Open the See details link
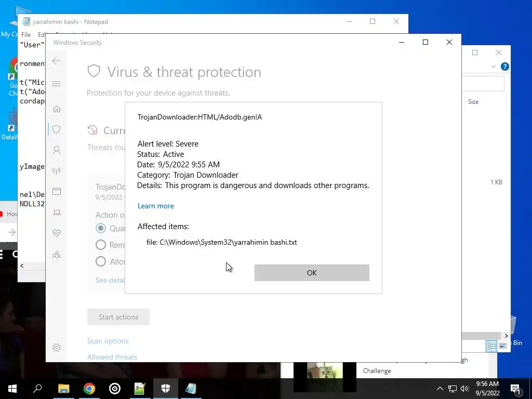Screen dimensions: 532x399 110,280
